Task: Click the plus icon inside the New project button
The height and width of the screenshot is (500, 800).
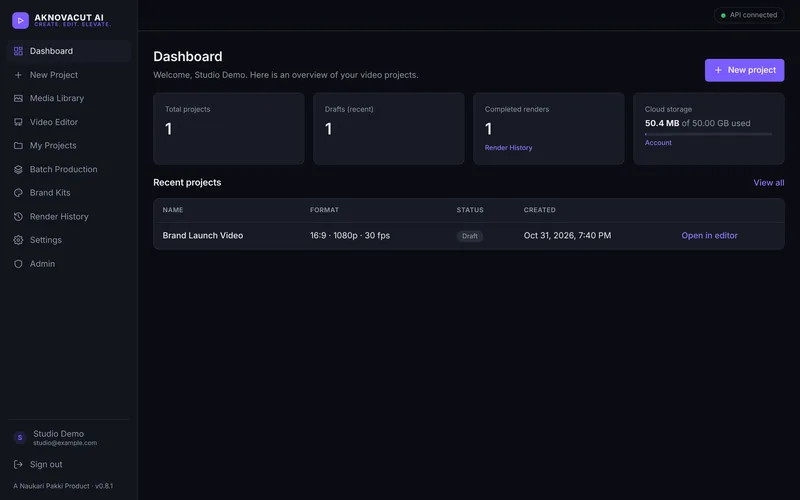Action: click(x=718, y=70)
